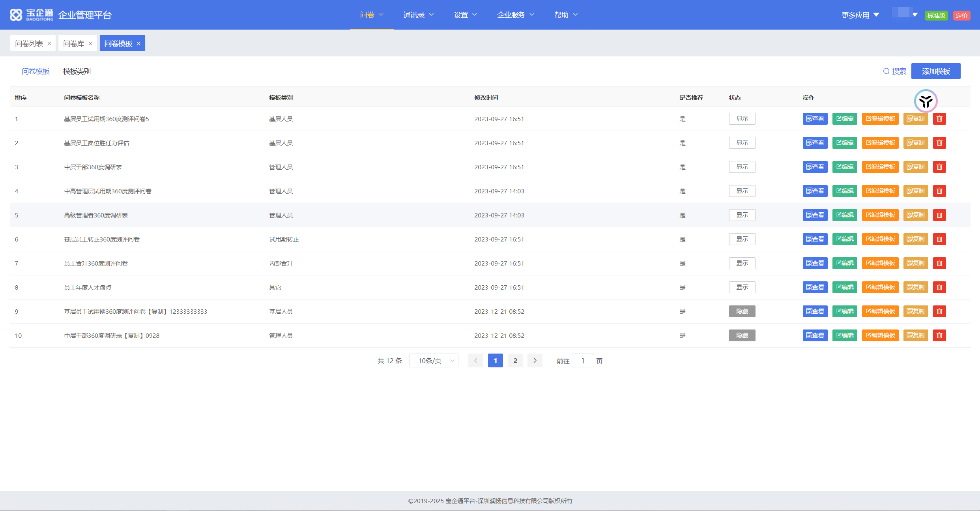The width and height of the screenshot is (980, 511).
Task: Click 查看 for 中层干部360度调研表 row
Action: point(815,167)
